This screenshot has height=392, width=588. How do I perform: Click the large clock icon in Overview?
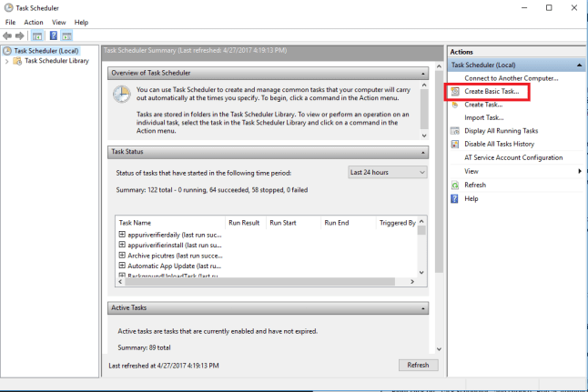click(122, 94)
